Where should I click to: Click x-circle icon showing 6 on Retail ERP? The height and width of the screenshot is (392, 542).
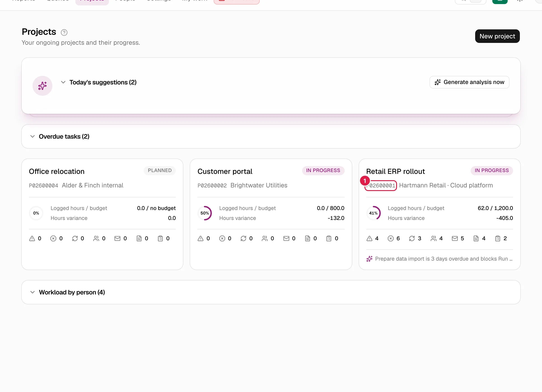coord(391,238)
